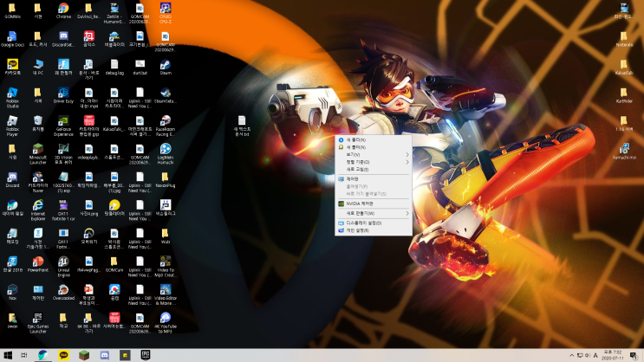Image resolution: width=644 pixels, height=362 pixels.
Task: Open 제어판 from the context menu
Action: (374, 179)
